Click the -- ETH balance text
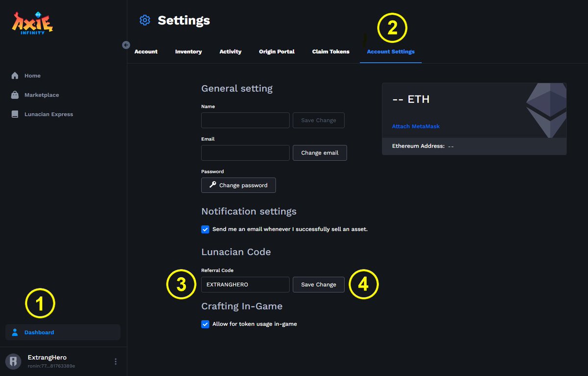This screenshot has width=588, height=376. coord(411,99)
